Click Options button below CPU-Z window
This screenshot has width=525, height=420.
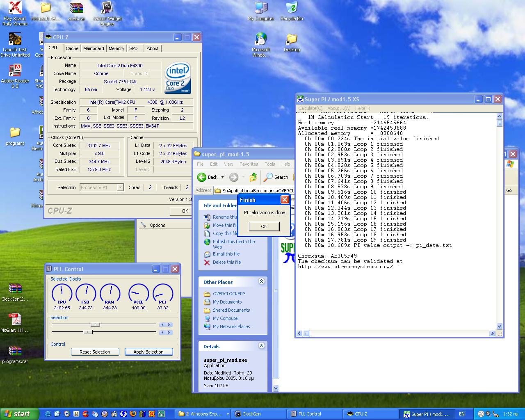coord(164,225)
